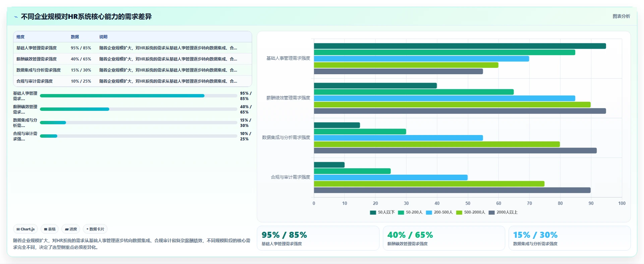Image resolution: width=644 pixels, height=264 pixels.
Task: Select the 表格 tag chip
Action: click(50, 229)
